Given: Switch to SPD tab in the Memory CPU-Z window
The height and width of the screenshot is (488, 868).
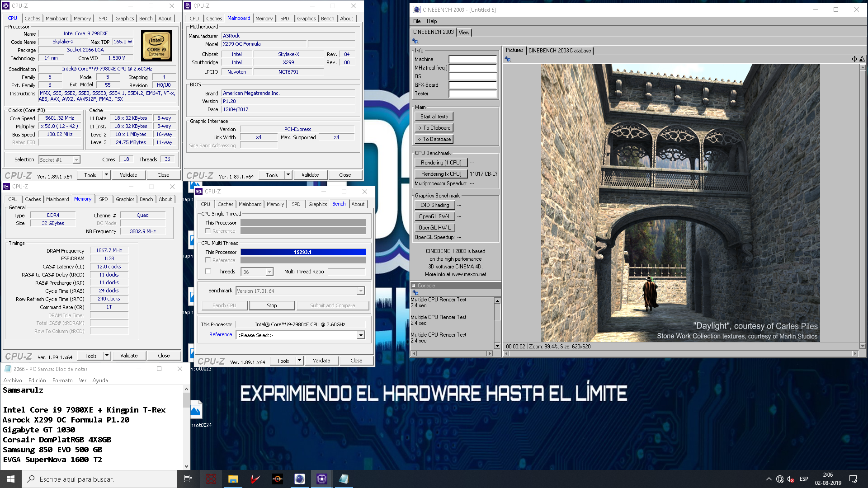Looking at the screenshot, I should click(x=104, y=199).
